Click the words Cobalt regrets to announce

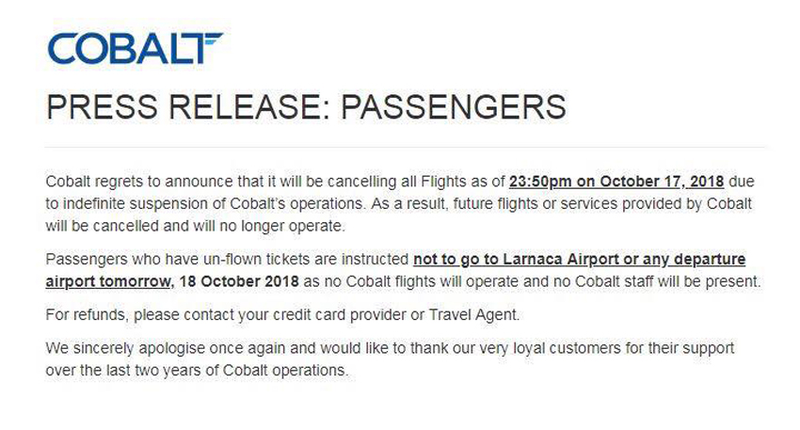139,182
